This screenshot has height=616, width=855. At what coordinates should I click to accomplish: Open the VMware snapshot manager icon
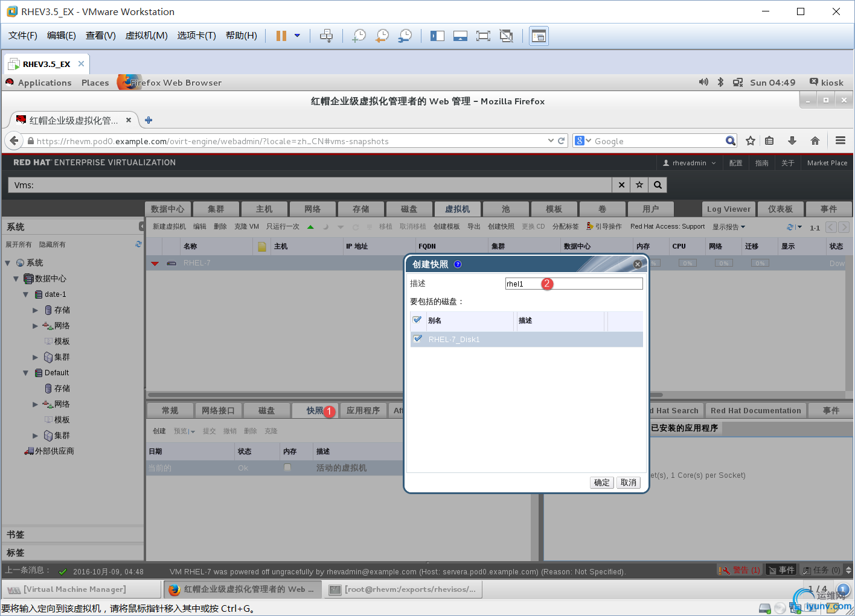[405, 36]
